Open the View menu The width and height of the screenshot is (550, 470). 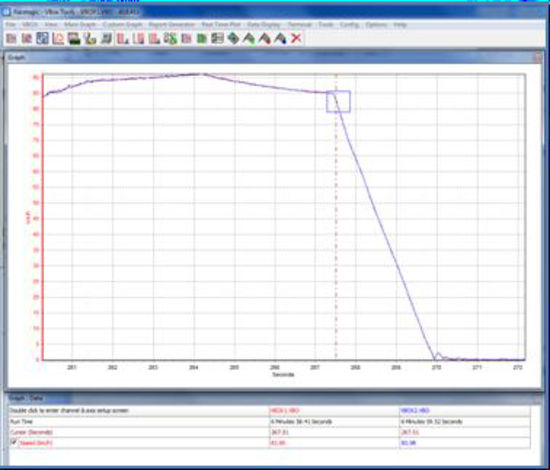51,25
